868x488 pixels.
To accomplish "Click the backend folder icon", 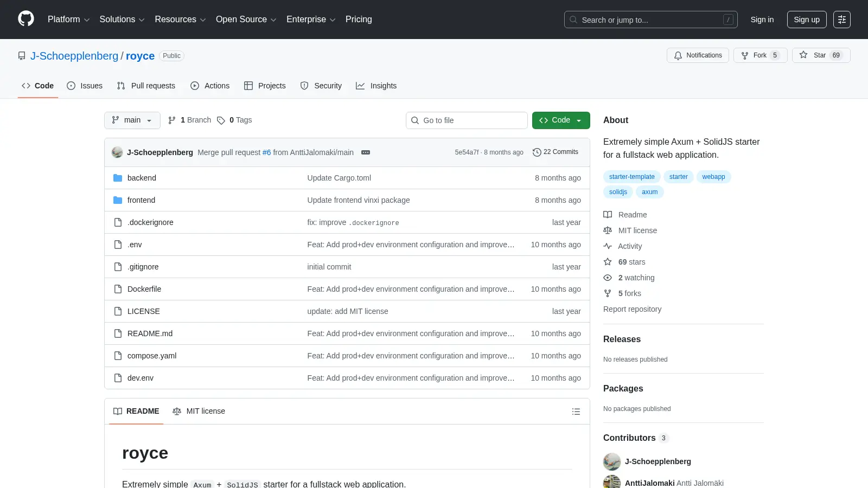I will tap(118, 178).
